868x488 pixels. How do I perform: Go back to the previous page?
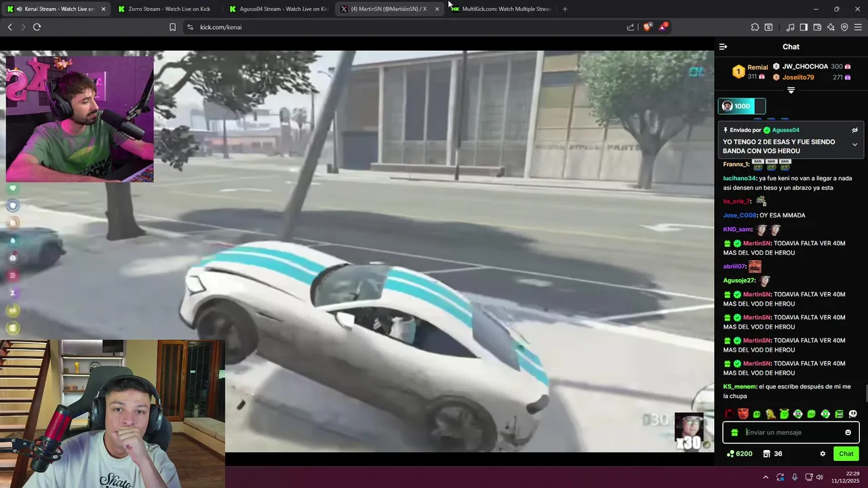(9, 27)
